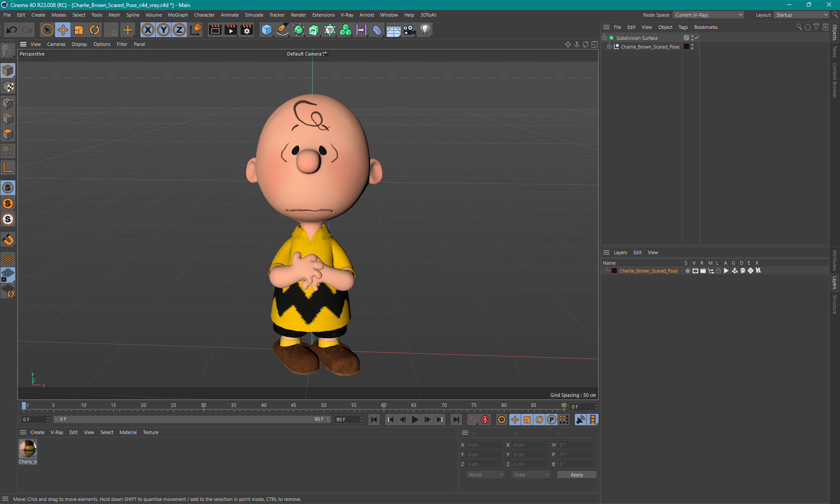The image size is (840, 504).
Task: Click the Bend deformer icon
Action: 377,30
